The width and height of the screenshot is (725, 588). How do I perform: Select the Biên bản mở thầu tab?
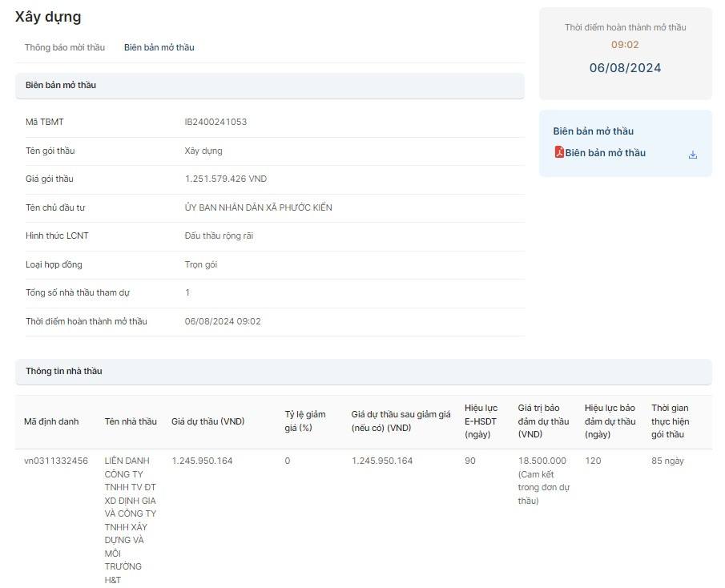[x=159, y=47]
